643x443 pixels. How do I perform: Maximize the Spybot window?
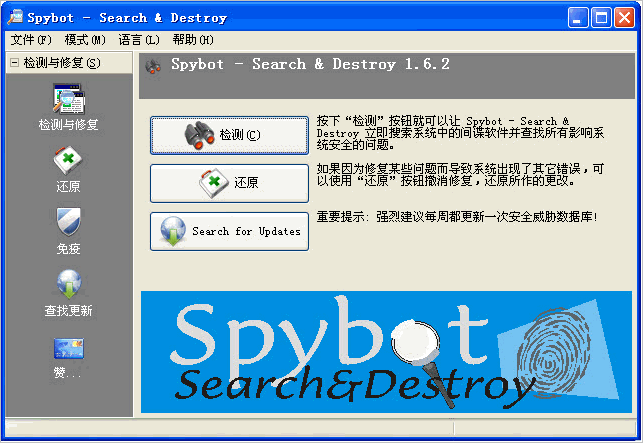pyautogui.click(x=601, y=18)
